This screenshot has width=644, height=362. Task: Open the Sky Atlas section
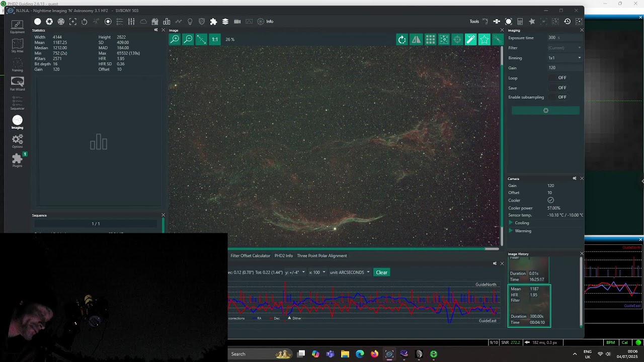tap(17, 46)
